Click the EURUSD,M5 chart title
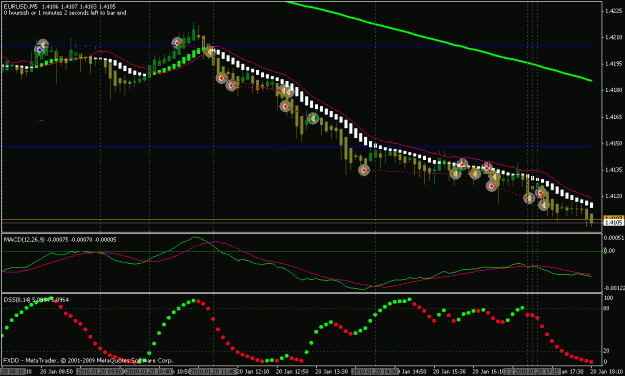This screenshot has height=376, width=625. click(x=22, y=6)
